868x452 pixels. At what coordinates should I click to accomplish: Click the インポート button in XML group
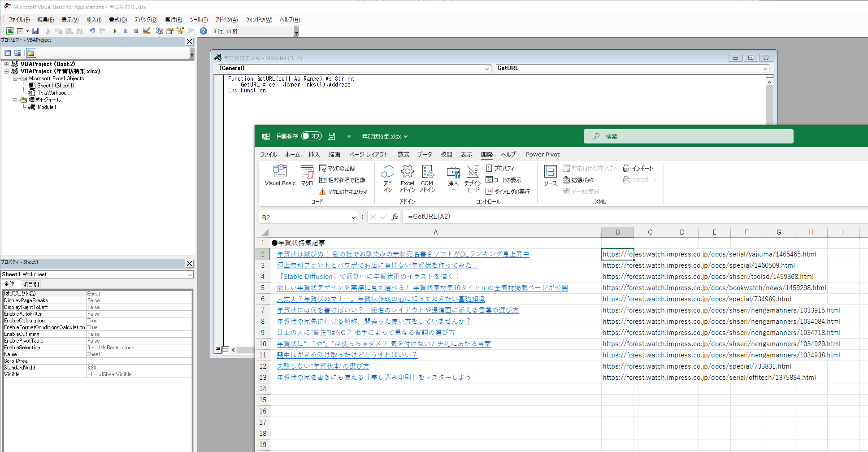(638, 168)
